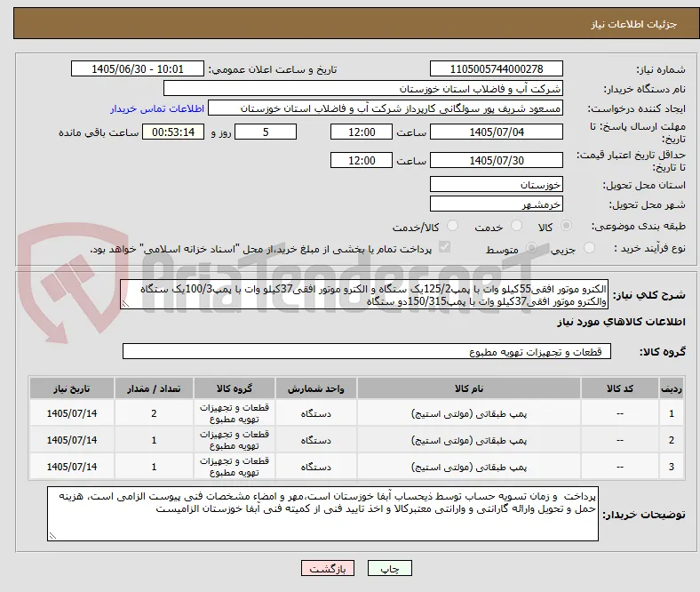700x592 pixels.
Task: Click the price validity time 12:00 field
Action: (x=362, y=160)
